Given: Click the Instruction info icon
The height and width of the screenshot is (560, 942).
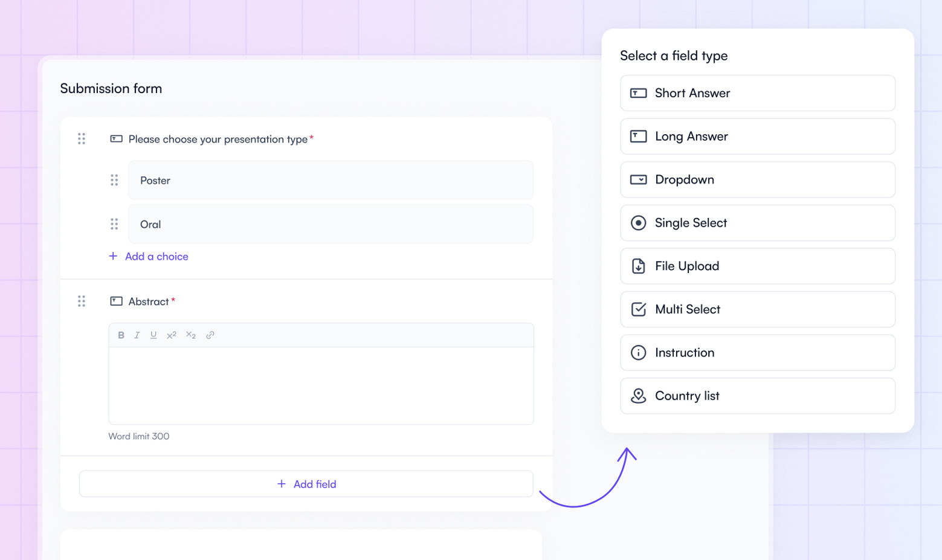Looking at the screenshot, I should point(638,352).
